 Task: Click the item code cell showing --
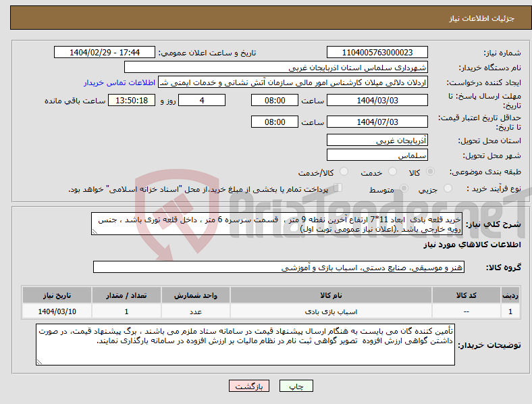(467, 311)
